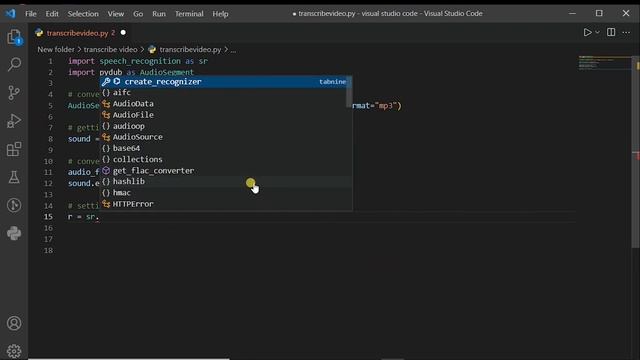This screenshot has height=360, width=640.
Task: Expand the run button dropdown arrow
Action: pyautogui.click(x=597, y=32)
